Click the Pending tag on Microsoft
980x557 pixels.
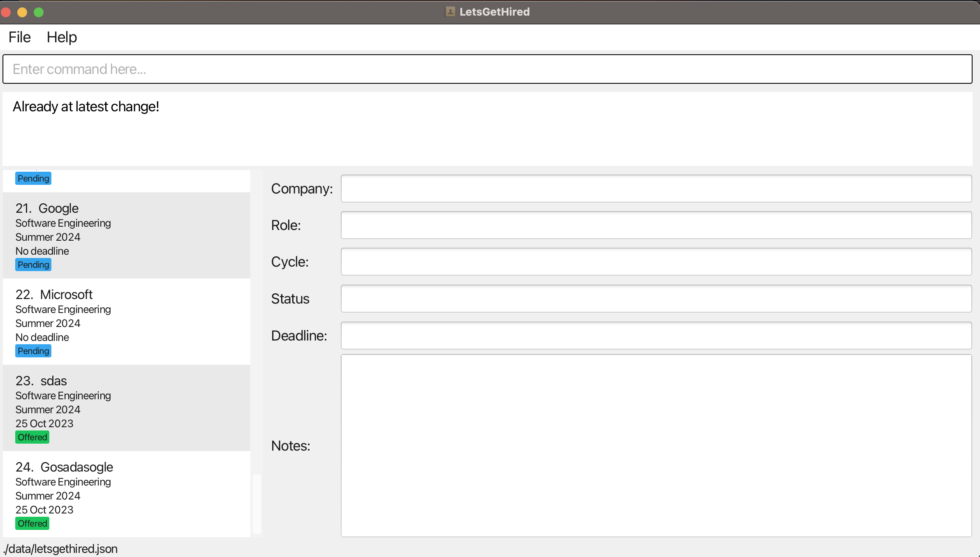tap(33, 351)
